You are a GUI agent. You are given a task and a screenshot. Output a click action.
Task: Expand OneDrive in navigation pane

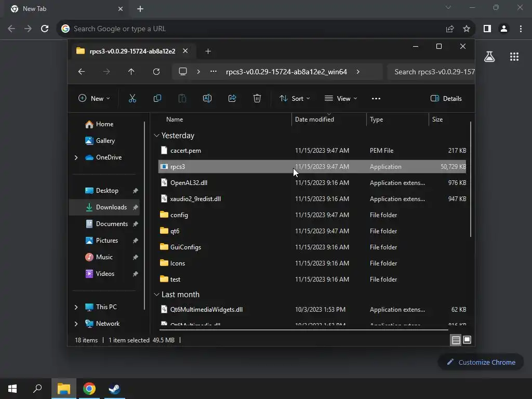(x=76, y=157)
